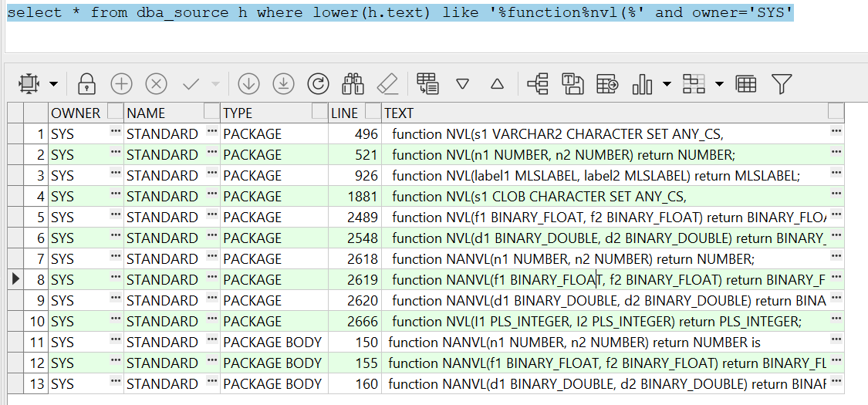
Task: Click the small box in the NAME header
Action: click(211, 110)
